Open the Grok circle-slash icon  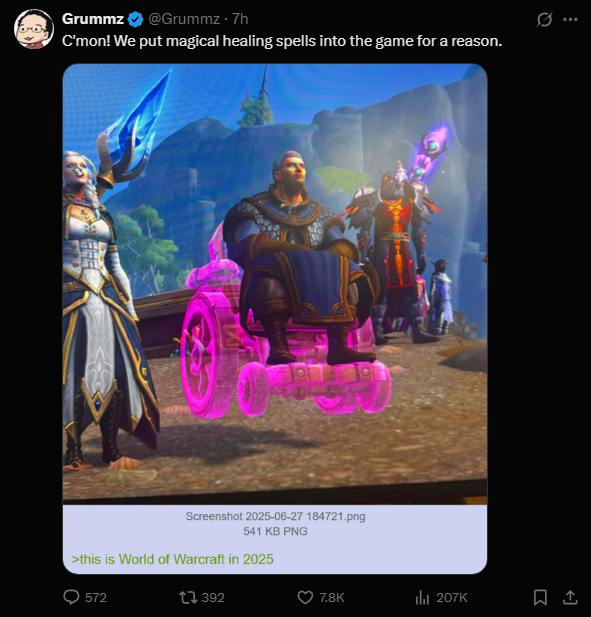coord(544,19)
